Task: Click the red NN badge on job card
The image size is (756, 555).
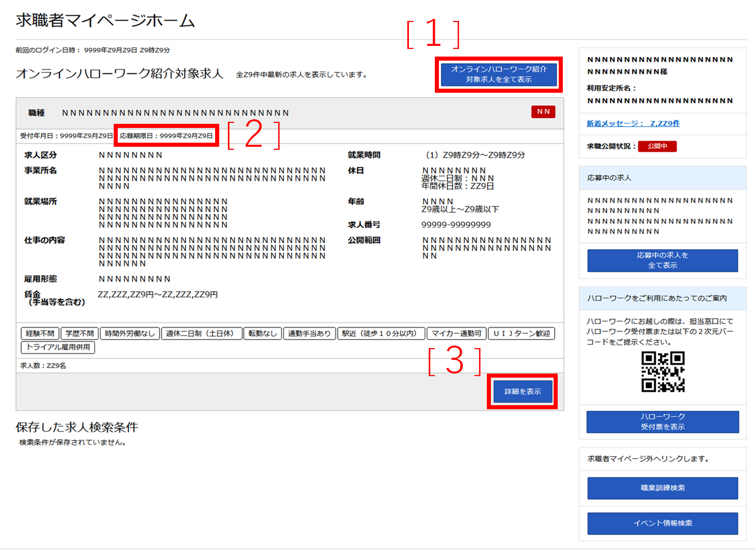Action: [543, 112]
